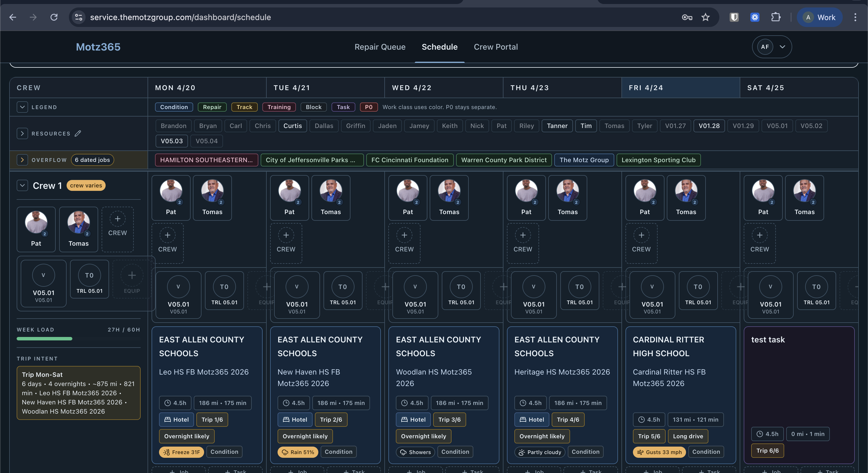The height and width of the screenshot is (473, 868).
Task: Add crew member to Monday 4/20
Action: coord(167,243)
